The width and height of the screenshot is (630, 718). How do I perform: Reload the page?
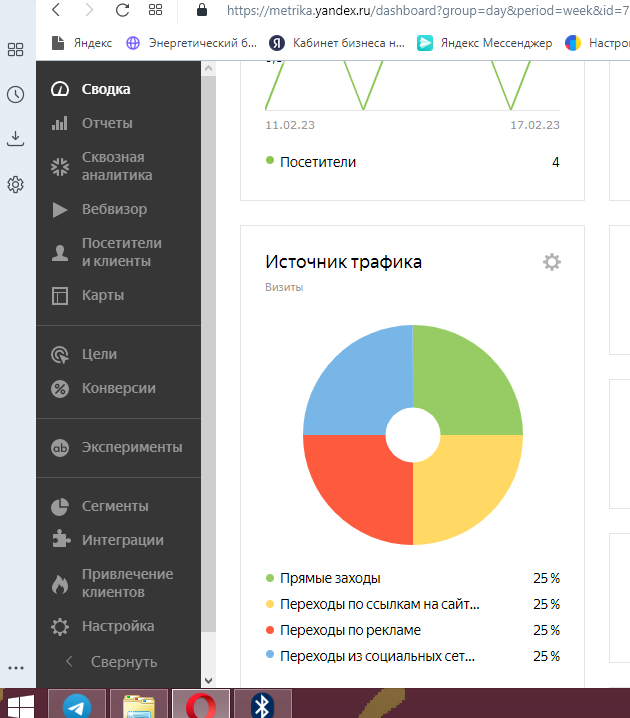click(122, 10)
